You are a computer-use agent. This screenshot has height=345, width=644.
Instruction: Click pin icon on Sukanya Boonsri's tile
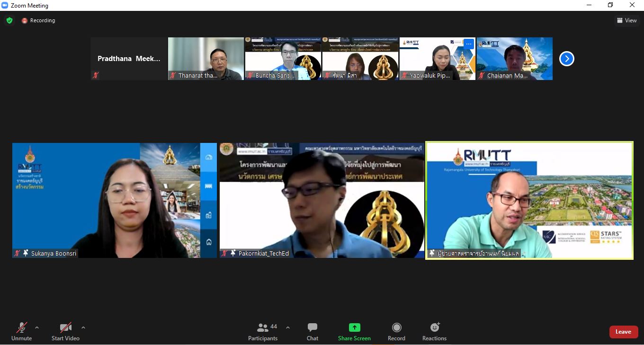pyautogui.click(x=26, y=253)
